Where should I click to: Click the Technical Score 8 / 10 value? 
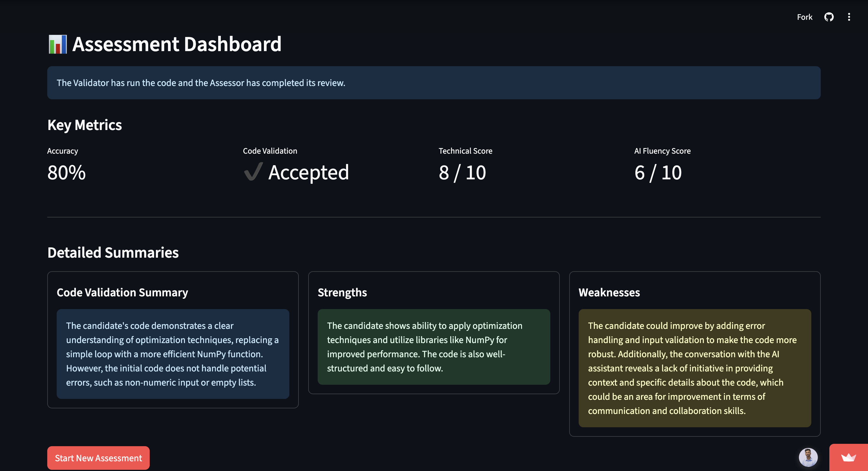(462, 173)
